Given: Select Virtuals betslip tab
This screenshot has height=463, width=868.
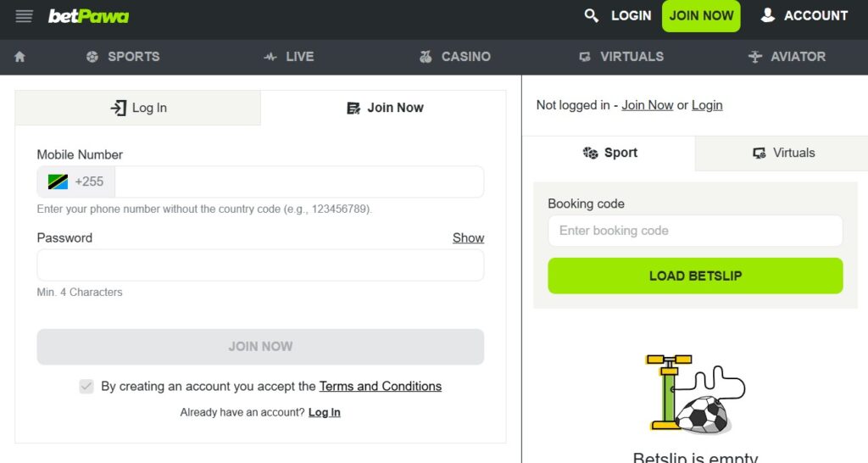Looking at the screenshot, I should pos(782,153).
